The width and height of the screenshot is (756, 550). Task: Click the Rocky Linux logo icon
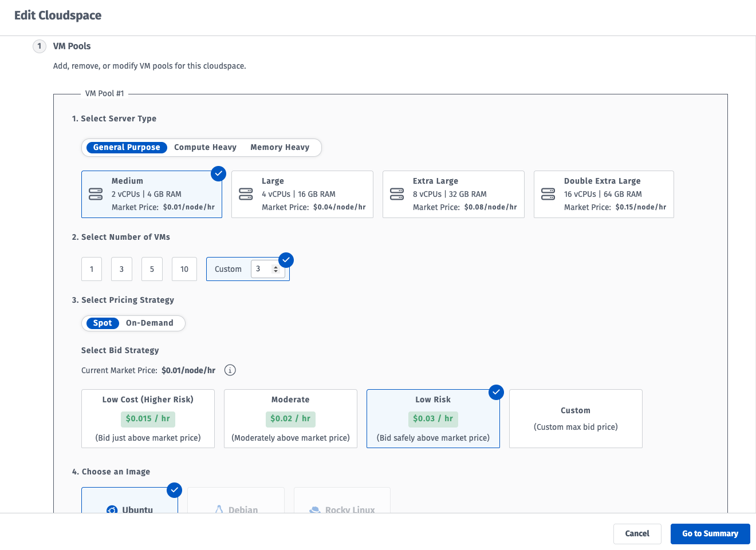[x=314, y=509]
